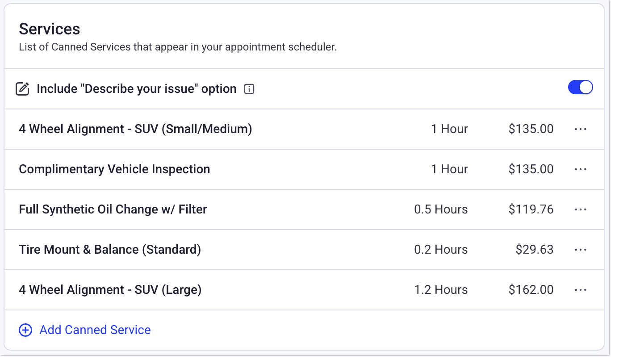The height and width of the screenshot is (364, 619).
Task: Click the Services heading
Action: 49,29
